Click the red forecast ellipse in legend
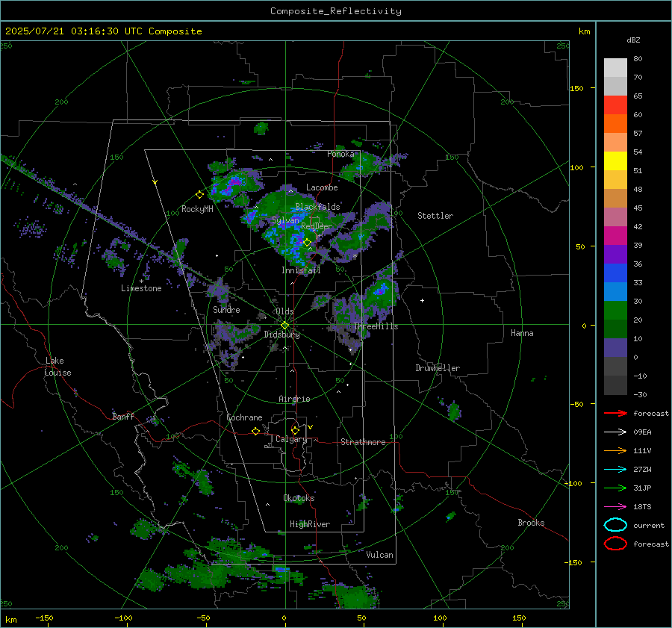 (x=615, y=544)
